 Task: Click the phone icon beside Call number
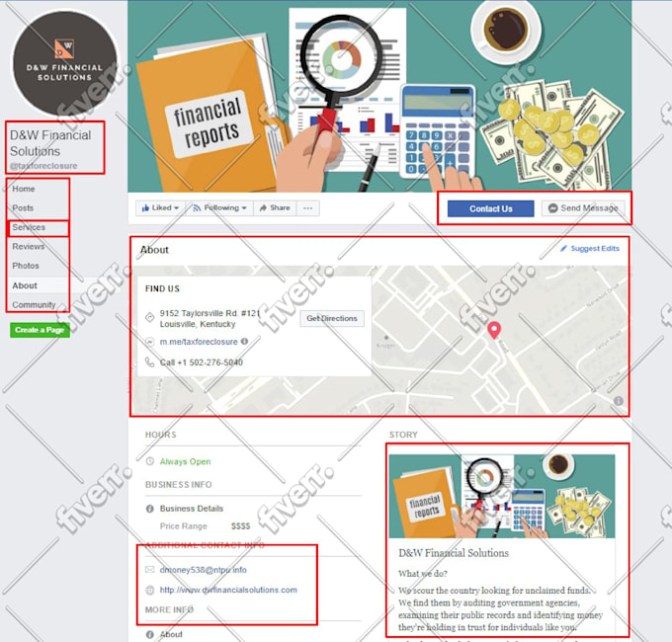[x=149, y=362]
